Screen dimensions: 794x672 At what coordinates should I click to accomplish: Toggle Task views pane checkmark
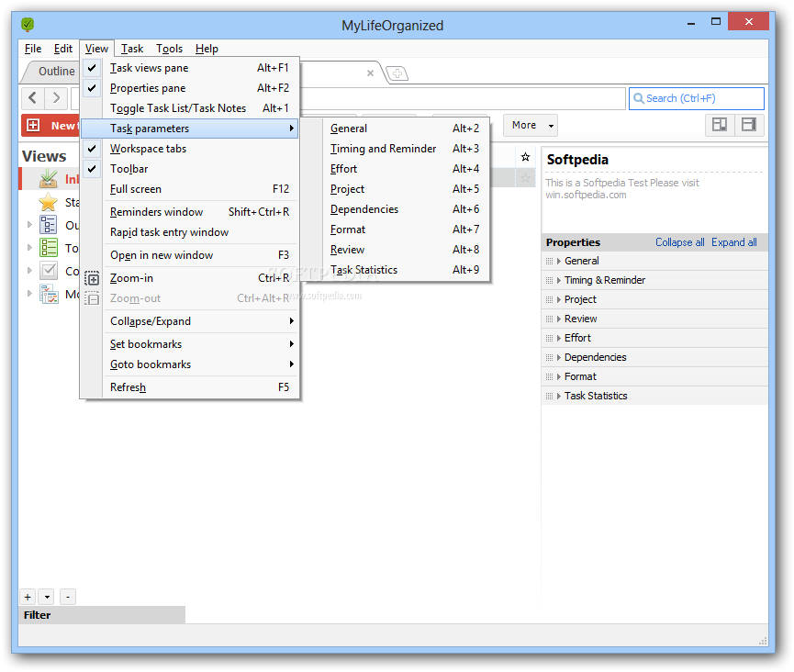[x=92, y=67]
